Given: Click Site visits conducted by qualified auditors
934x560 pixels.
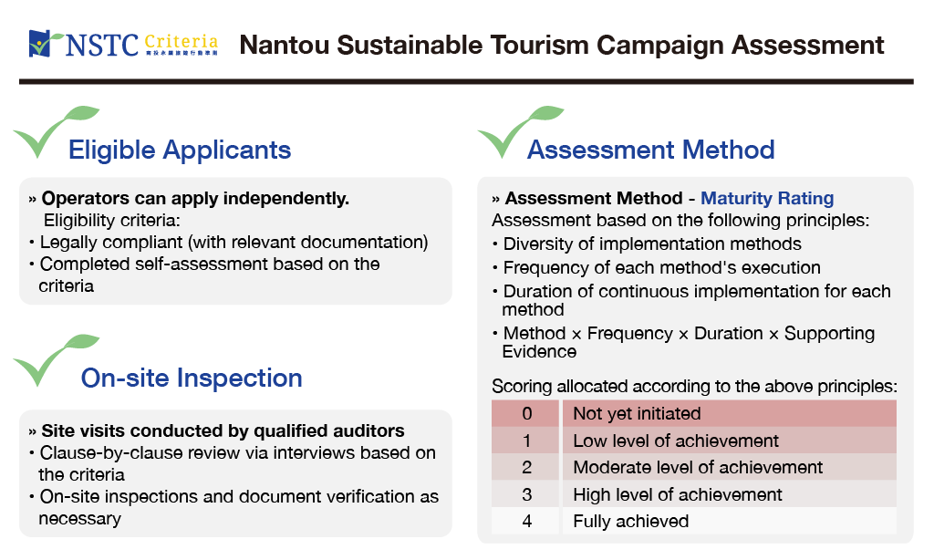Looking at the screenshot, I should pyautogui.click(x=223, y=430).
